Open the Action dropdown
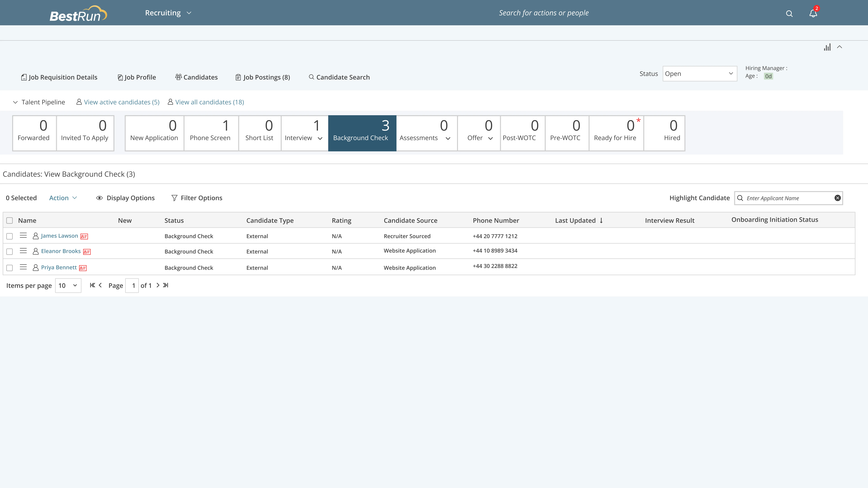 point(63,198)
